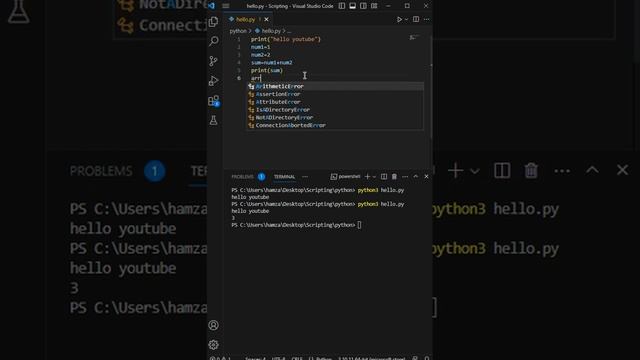Click the problems count badge

point(262,177)
